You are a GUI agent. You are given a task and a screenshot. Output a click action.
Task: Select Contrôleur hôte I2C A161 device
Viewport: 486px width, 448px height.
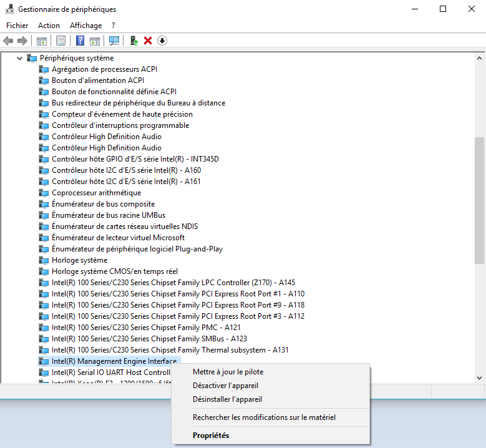click(x=126, y=182)
